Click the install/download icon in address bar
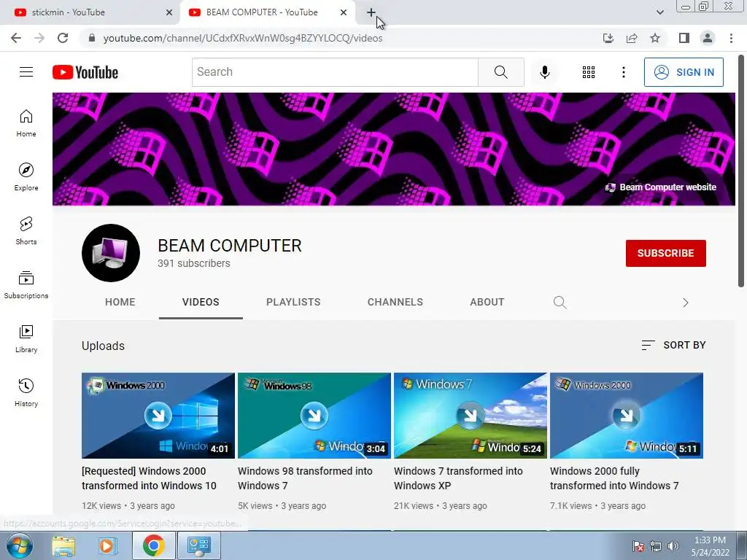The image size is (747, 560). [x=608, y=38]
